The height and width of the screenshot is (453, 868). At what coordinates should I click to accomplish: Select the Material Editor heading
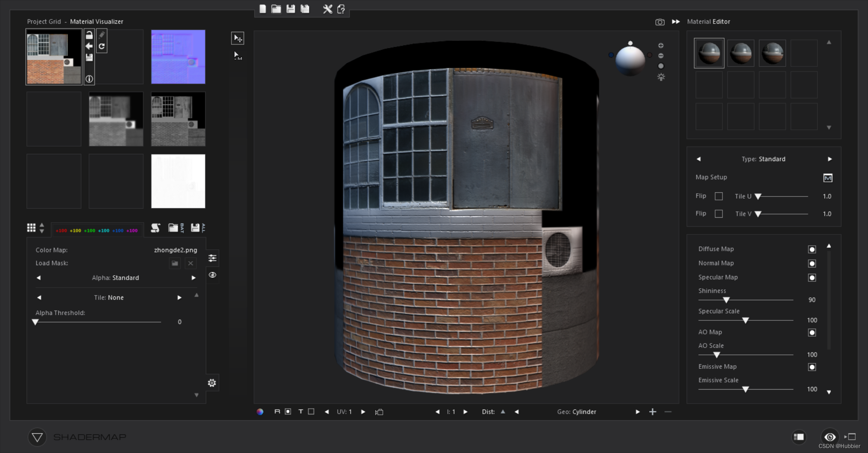click(x=708, y=21)
